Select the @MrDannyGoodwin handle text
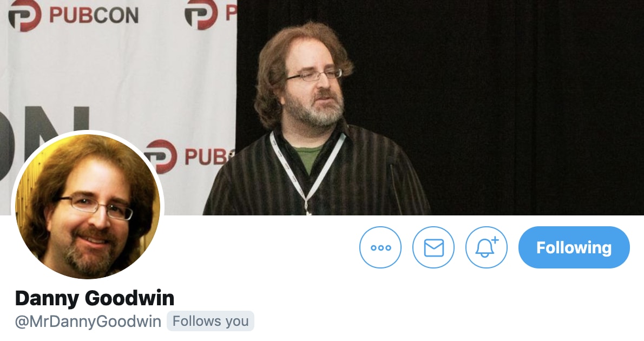644x341 pixels. pos(88,322)
